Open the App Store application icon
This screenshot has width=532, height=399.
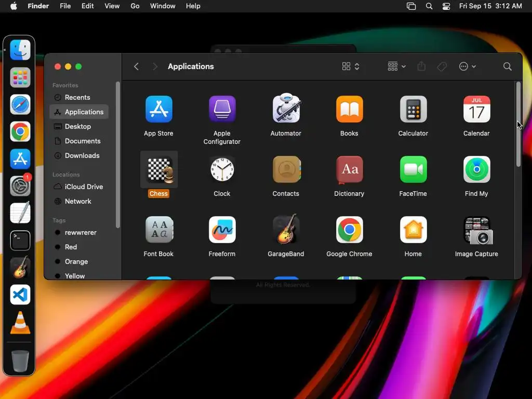158,109
